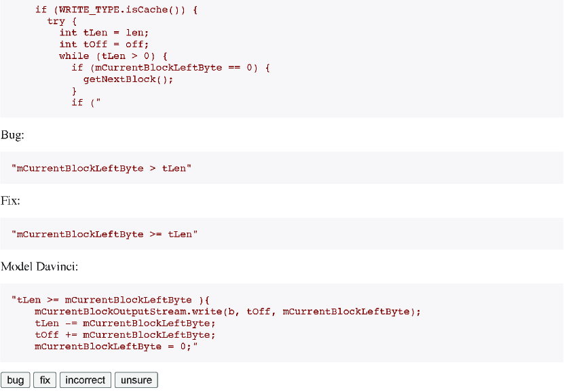Click the 'Fix:' heading label
The width and height of the screenshot is (564, 392).
point(11,201)
